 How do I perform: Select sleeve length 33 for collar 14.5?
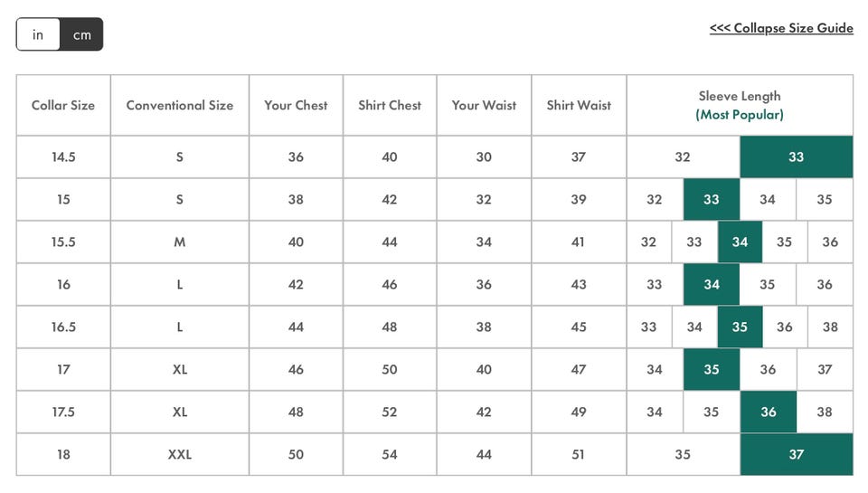796,156
